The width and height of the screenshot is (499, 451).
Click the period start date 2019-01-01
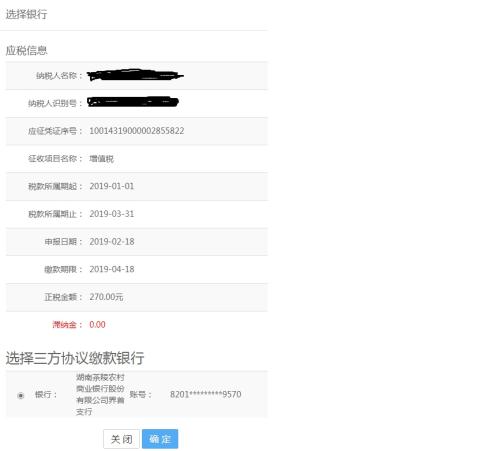112,186
